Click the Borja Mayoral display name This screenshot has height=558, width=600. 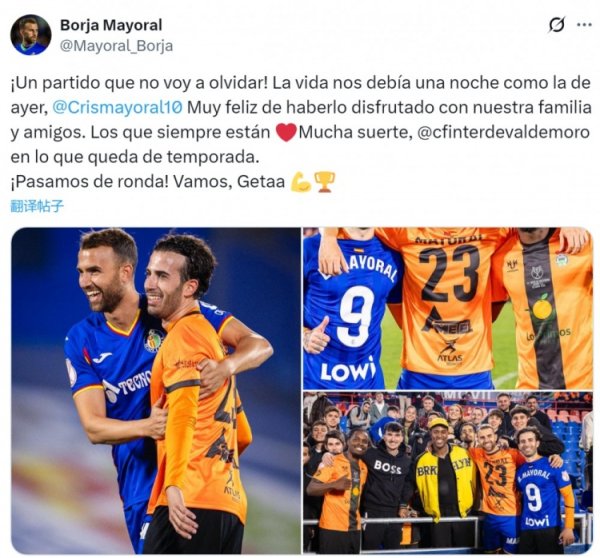(x=111, y=25)
